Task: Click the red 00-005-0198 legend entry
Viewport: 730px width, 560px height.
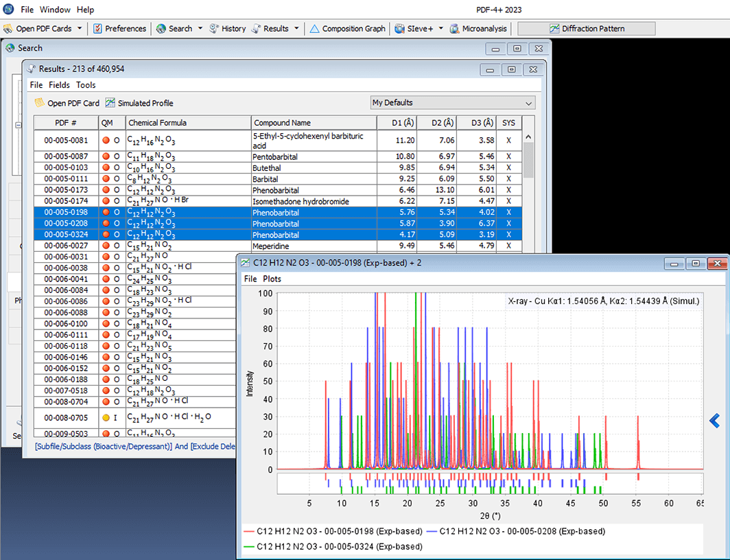Action: coord(333,531)
